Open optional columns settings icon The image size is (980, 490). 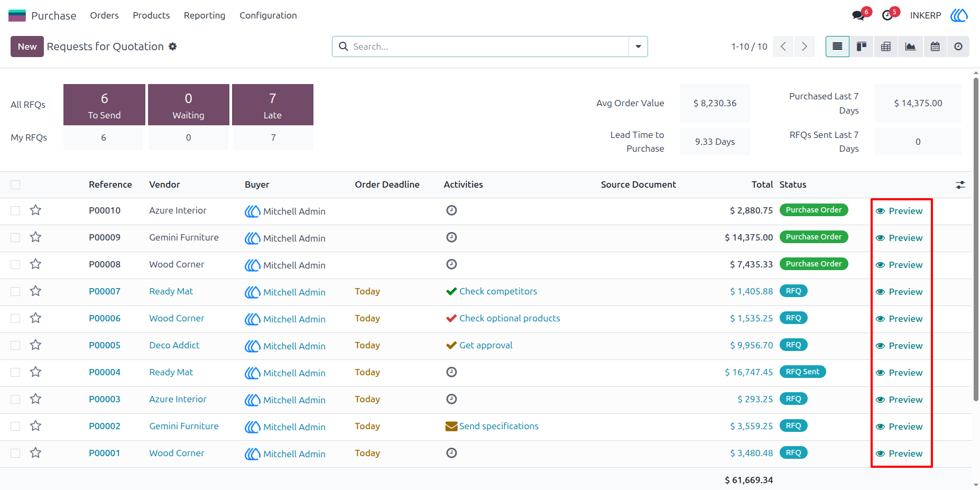coord(960,184)
